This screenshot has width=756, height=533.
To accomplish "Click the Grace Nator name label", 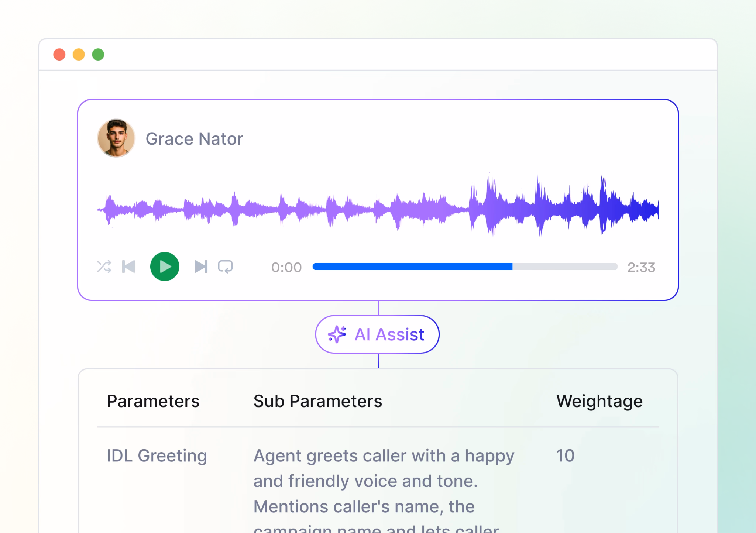I will 194,139.
